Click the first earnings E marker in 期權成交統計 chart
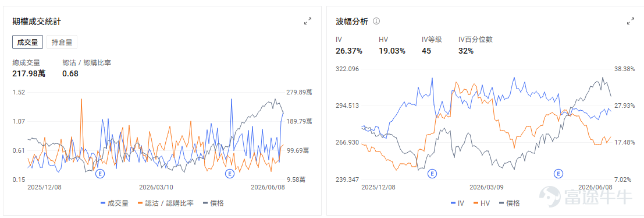The width and height of the screenshot is (644, 218). (100, 174)
